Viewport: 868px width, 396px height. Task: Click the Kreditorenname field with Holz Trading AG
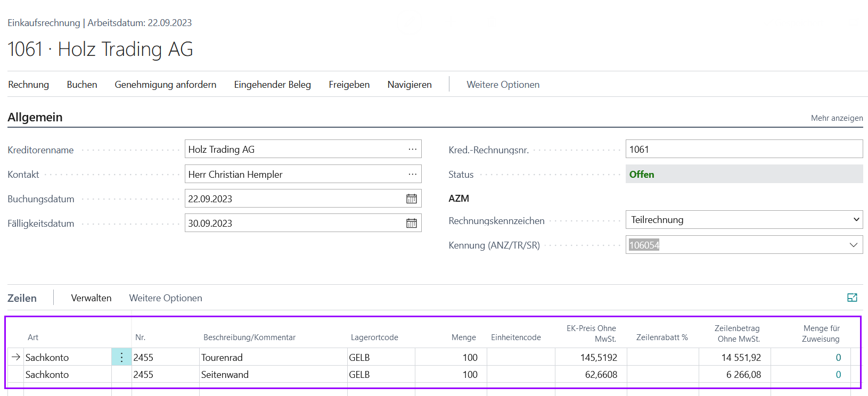click(303, 149)
